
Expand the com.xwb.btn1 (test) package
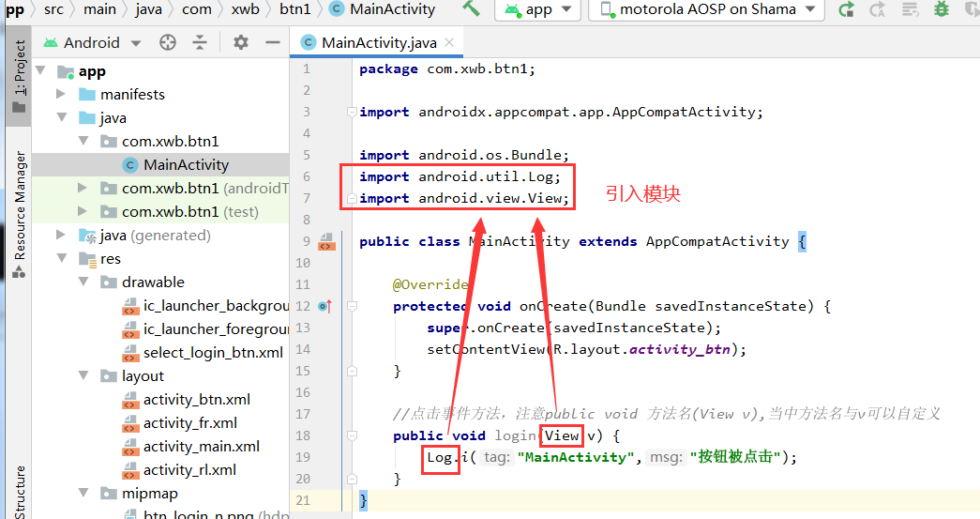point(83,212)
